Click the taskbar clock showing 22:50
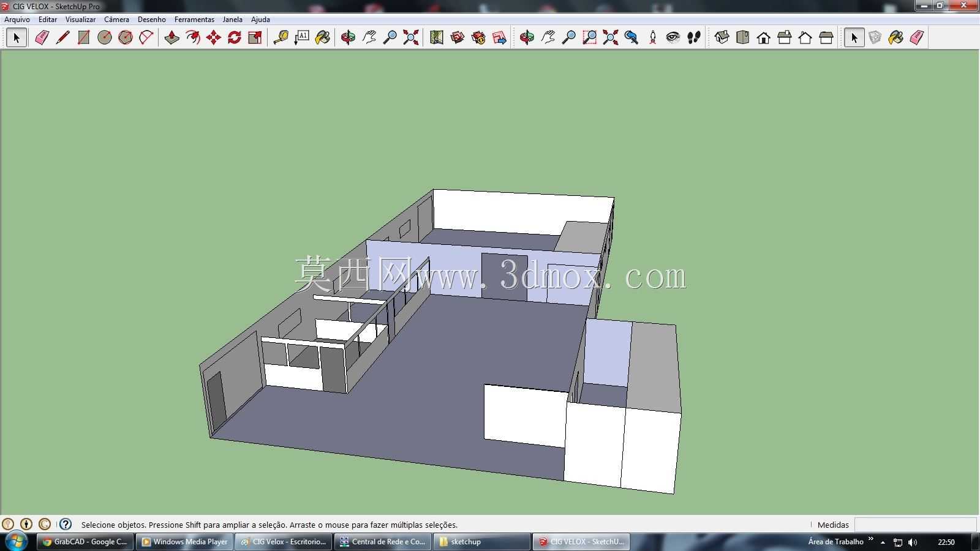This screenshot has width=980, height=551. 946,542
